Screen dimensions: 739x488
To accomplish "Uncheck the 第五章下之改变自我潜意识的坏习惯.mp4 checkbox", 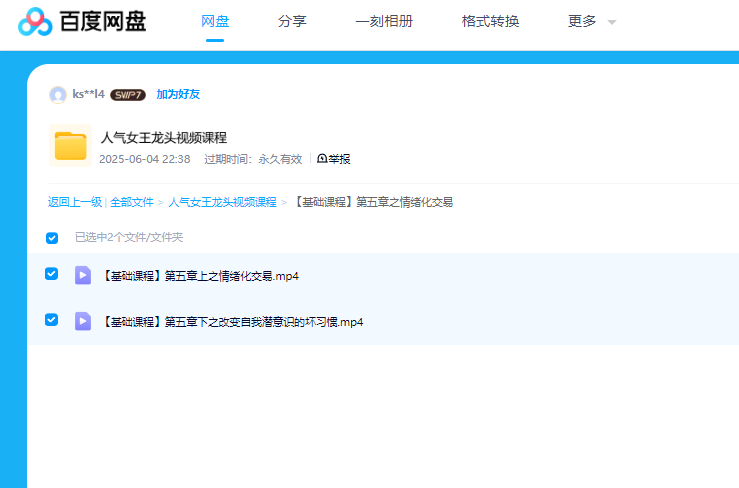I will 52,320.
